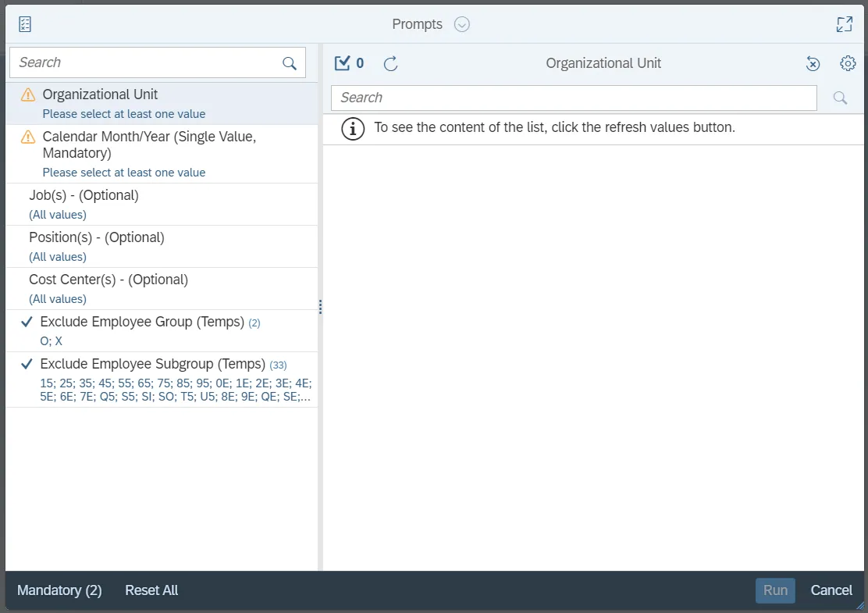The height and width of the screenshot is (613, 868).
Task: Select Exclude Employee Group (Temps) prompt
Action: [x=142, y=323]
